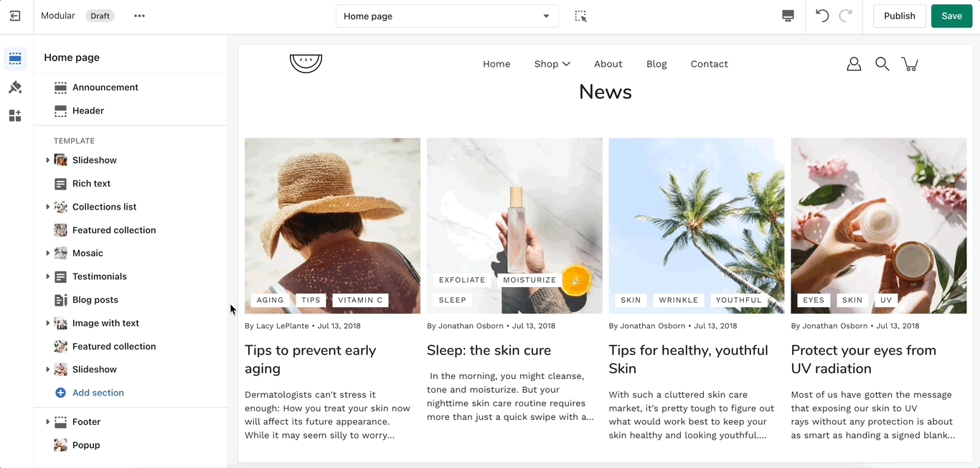Go to Blog in the navigation
Viewport: 980px width, 468px height.
pyautogui.click(x=656, y=64)
